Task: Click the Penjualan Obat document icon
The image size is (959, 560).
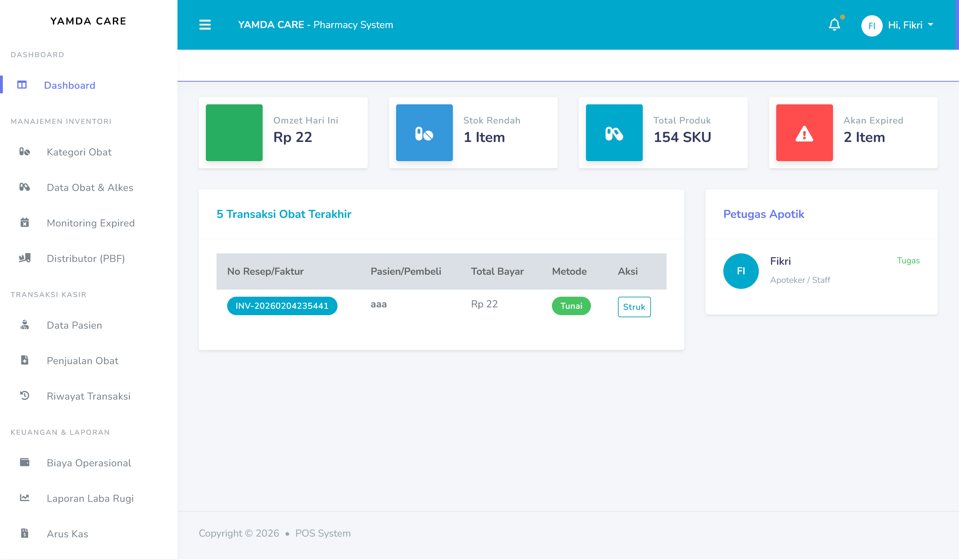Action: pyautogui.click(x=25, y=360)
